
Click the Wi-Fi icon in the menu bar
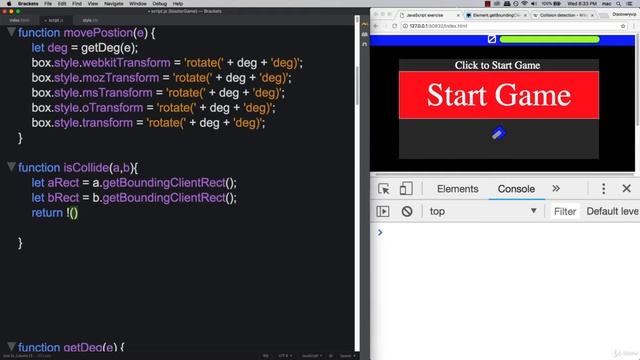pyautogui.click(x=524, y=4)
